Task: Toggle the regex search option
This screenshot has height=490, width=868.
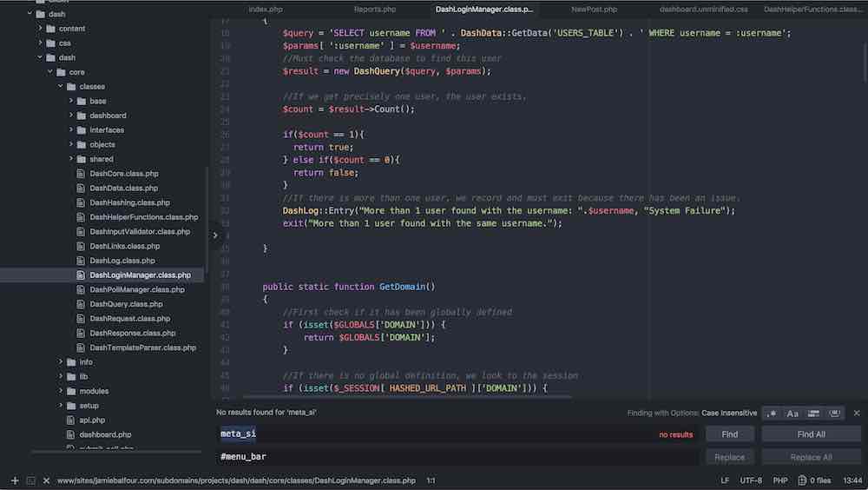Action: (773, 414)
